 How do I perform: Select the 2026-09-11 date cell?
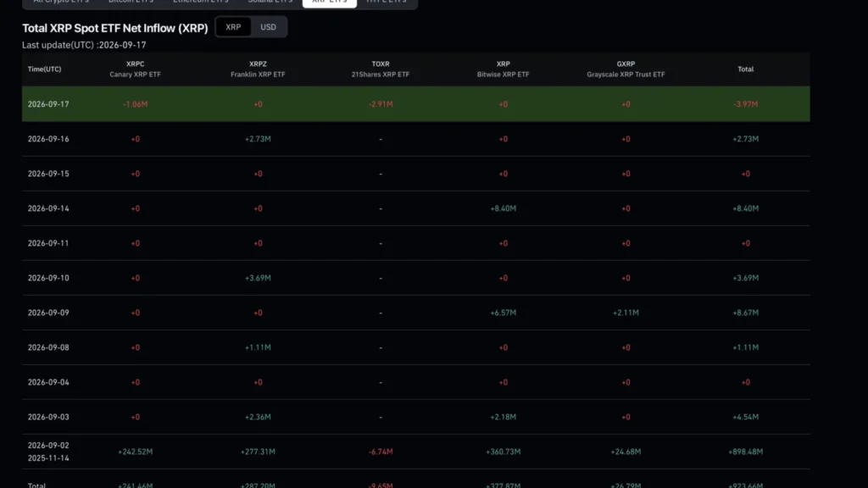click(48, 243)
